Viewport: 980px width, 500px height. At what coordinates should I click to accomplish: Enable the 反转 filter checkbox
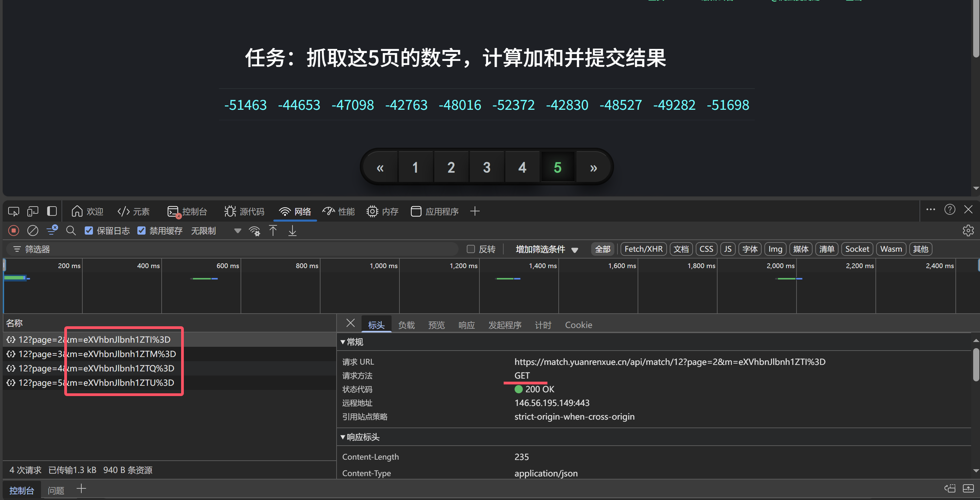(471, 249)
